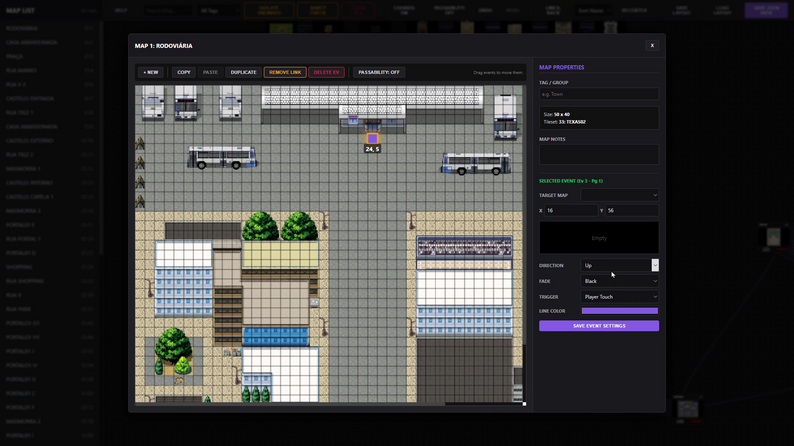Click UNDO in the top toolbar
Screen dimensions: 794x446
(485, 11)
